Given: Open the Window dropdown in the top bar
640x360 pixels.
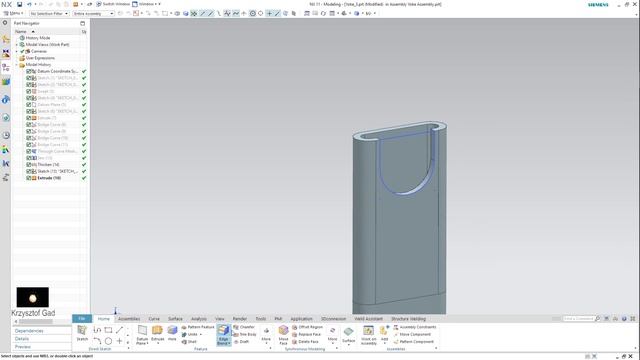Looking at the screenshot, I should [147, 4].
